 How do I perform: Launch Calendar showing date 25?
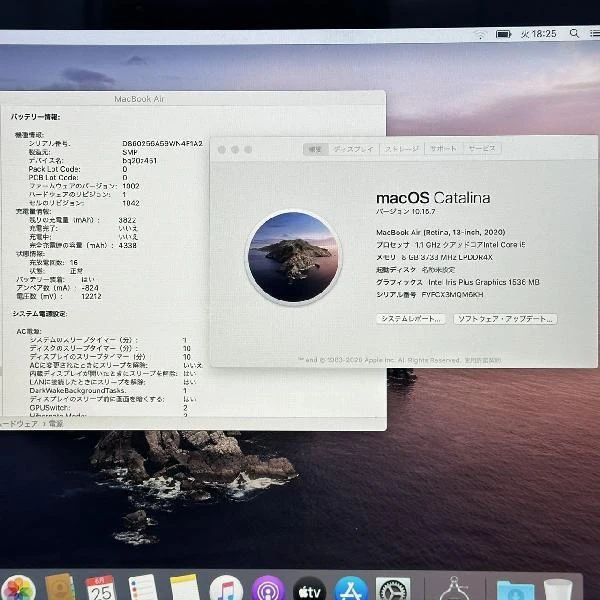point(101,588)
